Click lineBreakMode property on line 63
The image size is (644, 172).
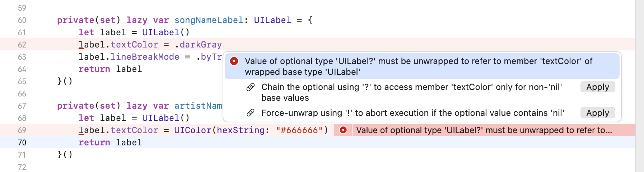coord(145,57)
